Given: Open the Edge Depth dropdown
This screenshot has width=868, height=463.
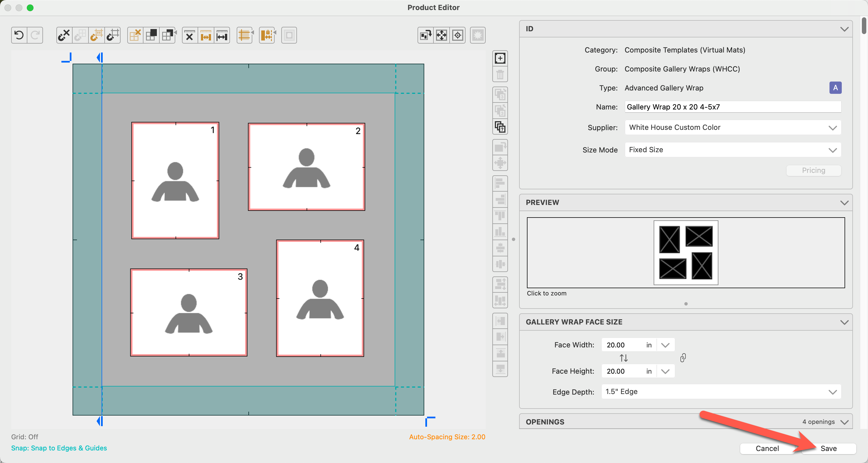Looking at the screenshot, I should coord(721,392).
